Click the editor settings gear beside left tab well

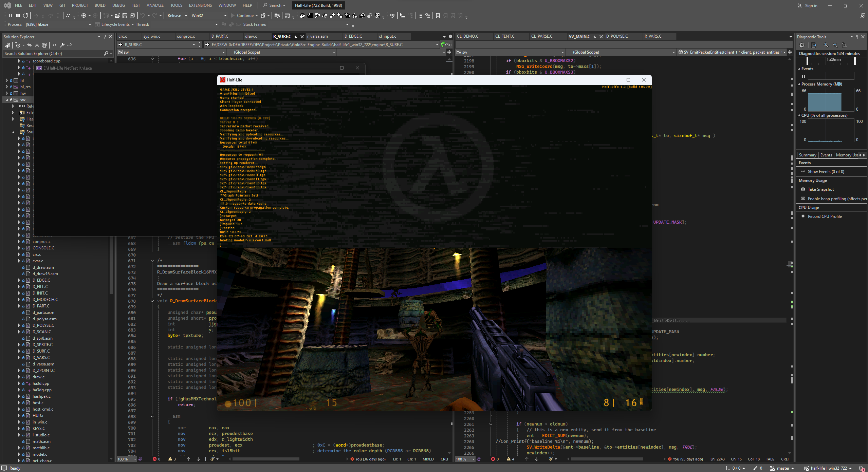[450, 36]
